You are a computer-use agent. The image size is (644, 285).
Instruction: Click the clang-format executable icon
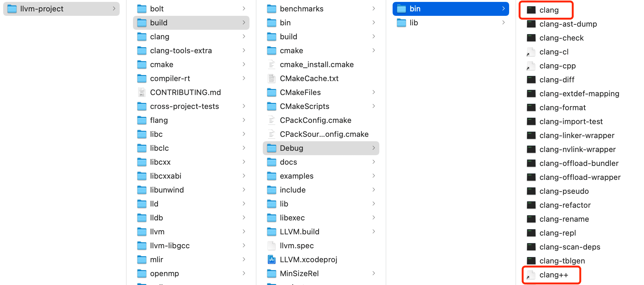coord(531,108)
